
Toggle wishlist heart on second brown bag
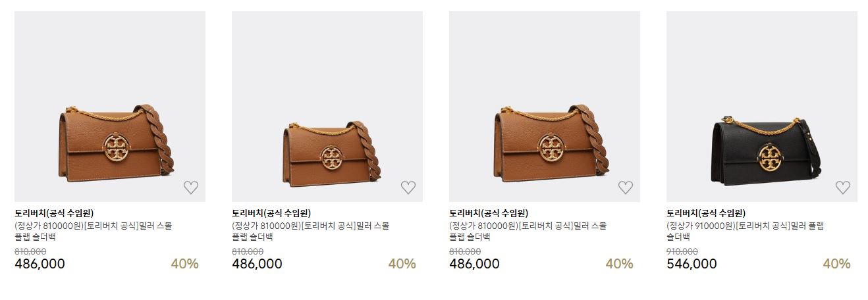[408, 187]
